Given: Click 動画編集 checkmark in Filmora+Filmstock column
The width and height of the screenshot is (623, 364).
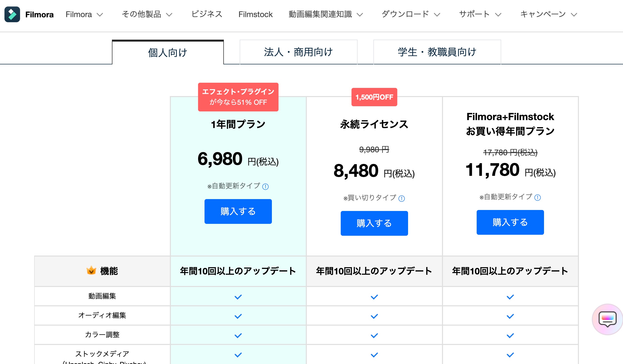Looking at the screenshot, I should click(x=510, y=297).
